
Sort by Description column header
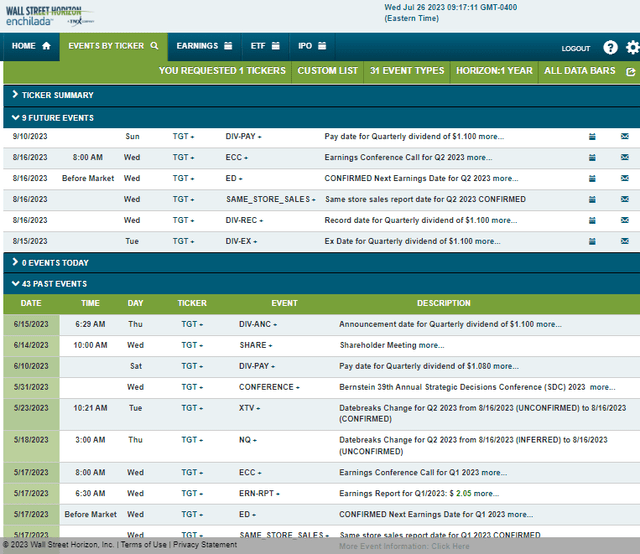[x=444, y=303]
